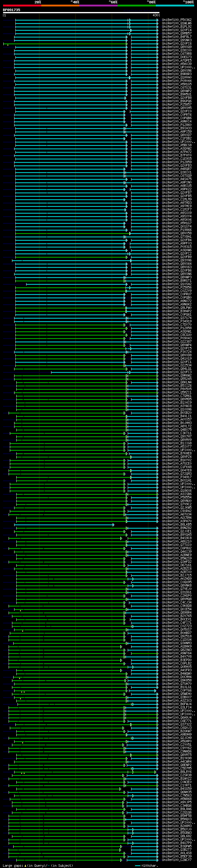
Task: Select the UniRef100_Q8VXH5 hit label
Action: pos(176,108)
